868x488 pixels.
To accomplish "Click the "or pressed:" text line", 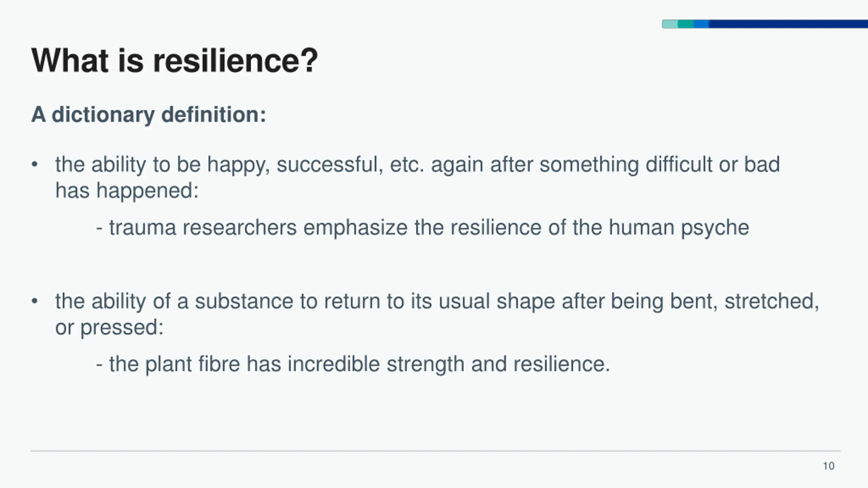I will click(x=109, y=327).
